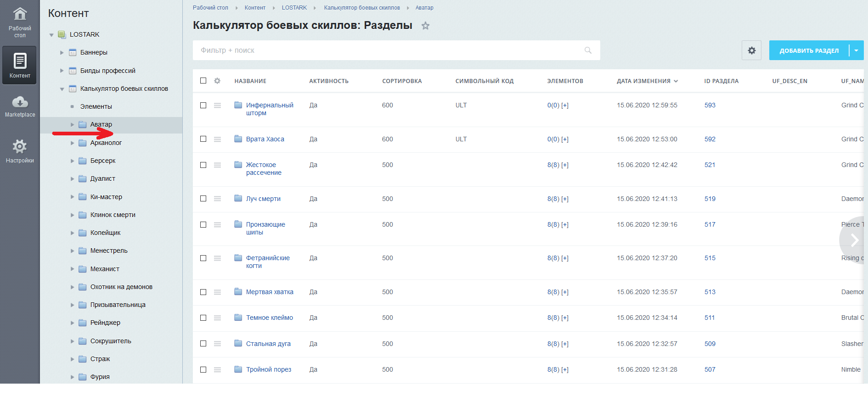Open Настройки gear in sidebar
This screenshot has width=868, height=396.
point(20,147)
